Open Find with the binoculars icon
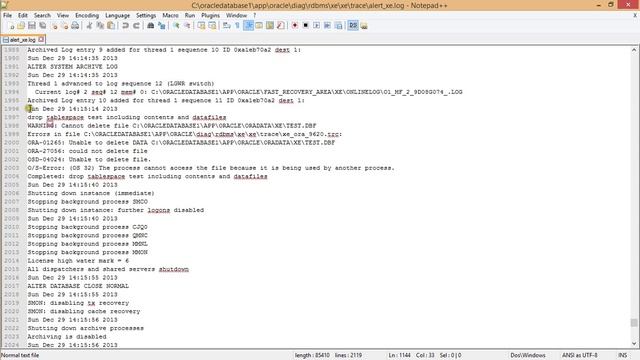The image size is (640, 360). pos(151,26)
